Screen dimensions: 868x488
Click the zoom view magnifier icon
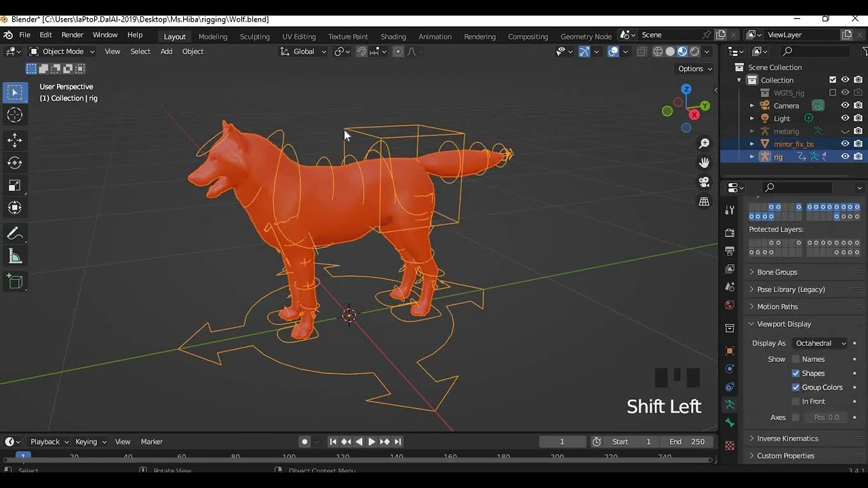705,144
